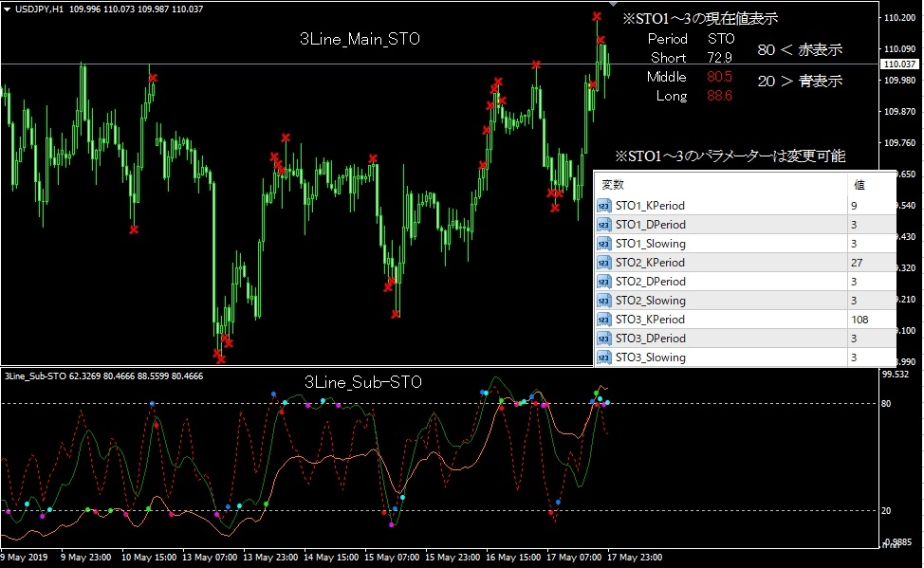This screenshot has height=568, width=924.
Task: Click the STO1_Slowing variable name
Action: (651, 244)
